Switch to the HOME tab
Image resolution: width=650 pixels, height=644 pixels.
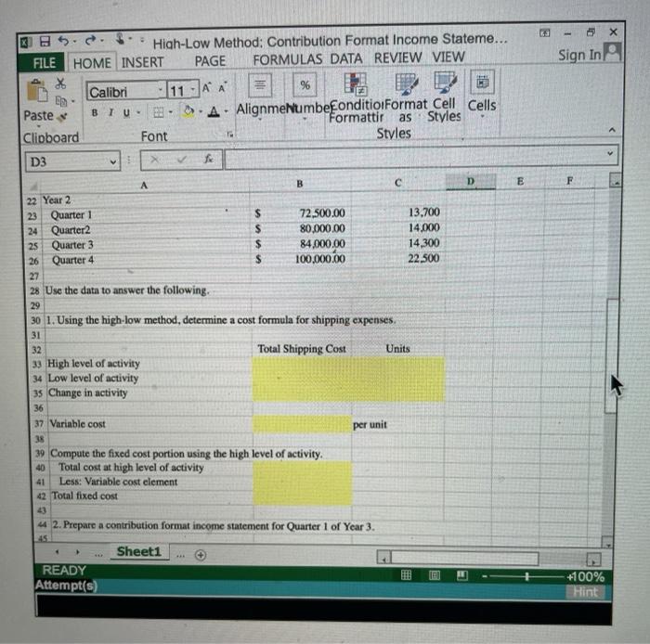point(92,63)
